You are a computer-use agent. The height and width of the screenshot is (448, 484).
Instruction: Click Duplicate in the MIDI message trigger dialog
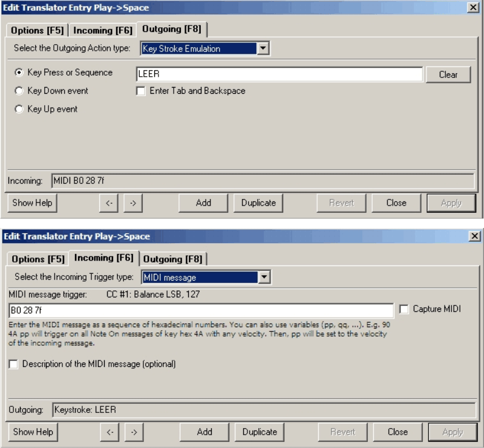(x=260, y=432)
